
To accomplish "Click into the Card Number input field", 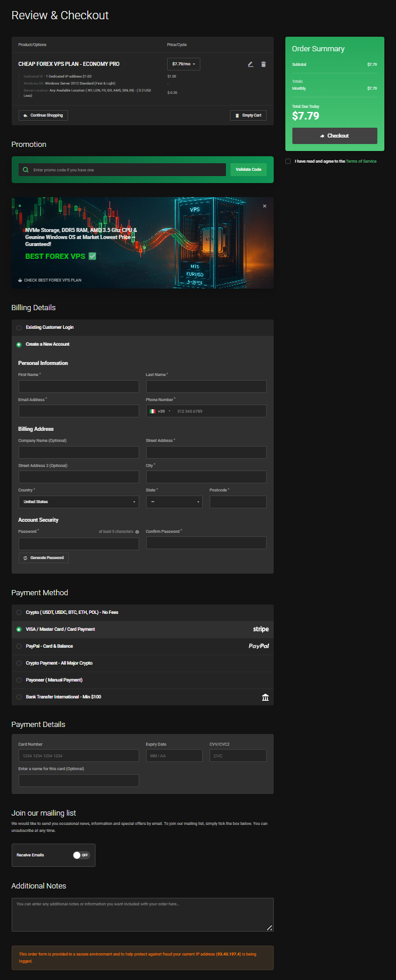I will (x=79, y=756).
